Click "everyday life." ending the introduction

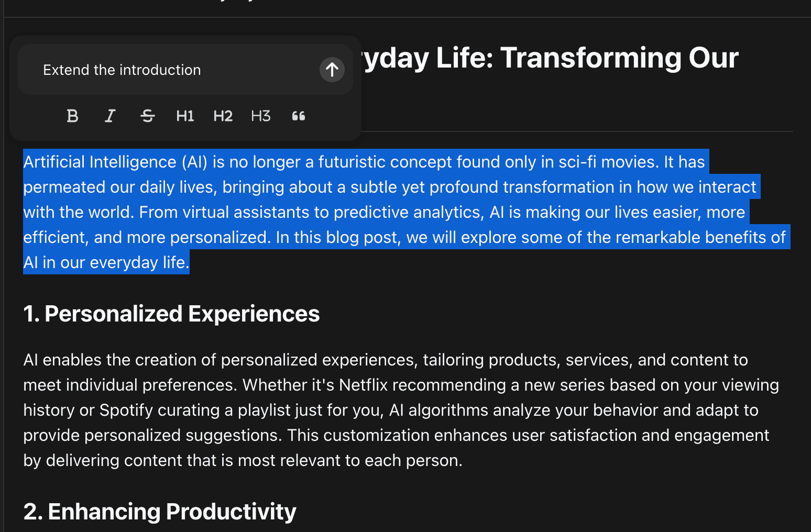[139, 262]
